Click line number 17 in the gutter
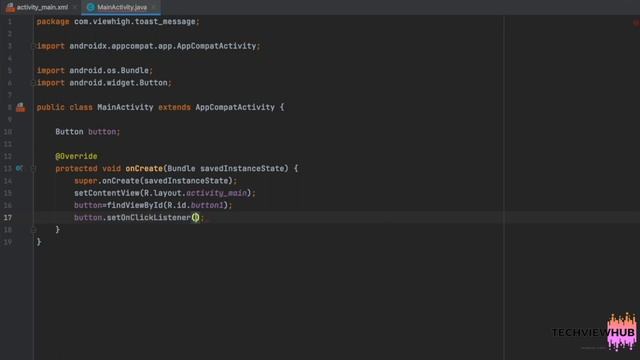The height and width of the screenshot is (360, 640). click(8, 218)
